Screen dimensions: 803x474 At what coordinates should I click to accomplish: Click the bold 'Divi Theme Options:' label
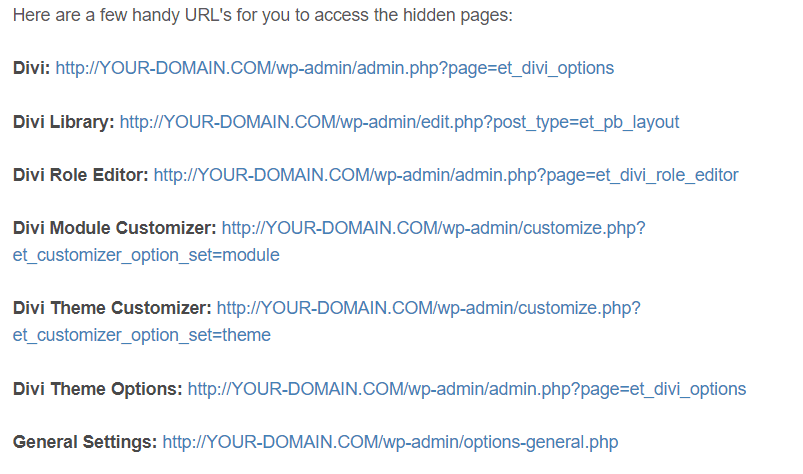[x=98, y=389]
